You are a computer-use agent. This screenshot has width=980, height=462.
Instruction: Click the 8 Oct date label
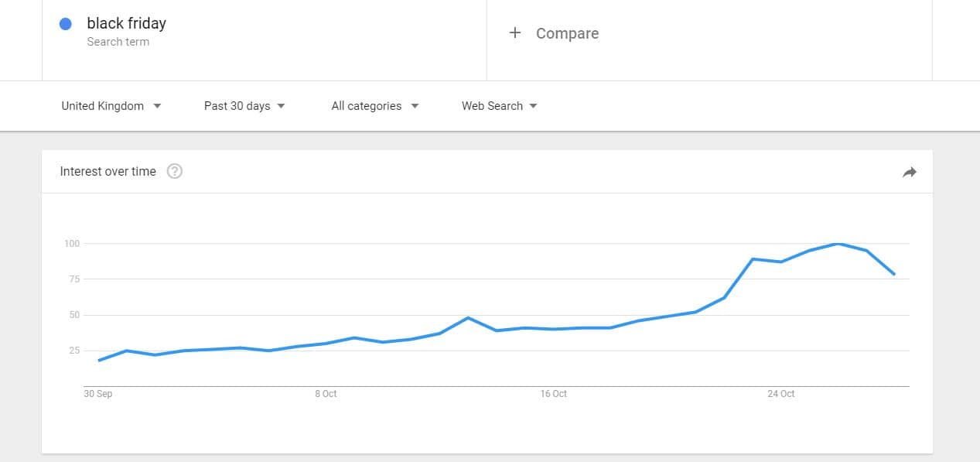(x=326, y=394)
